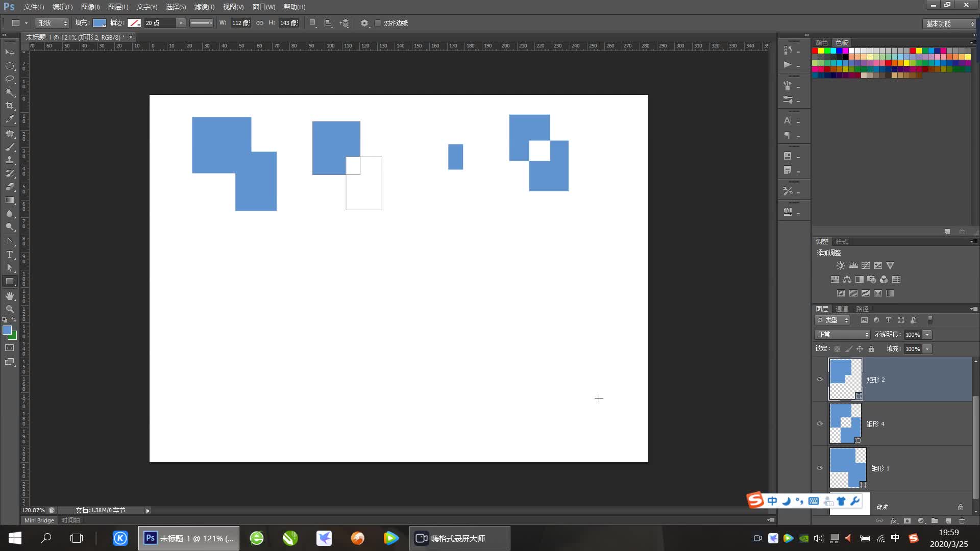Hide the 矩形 4 layer
This screenshot has width=980, height=551.
tap(820, 423)
